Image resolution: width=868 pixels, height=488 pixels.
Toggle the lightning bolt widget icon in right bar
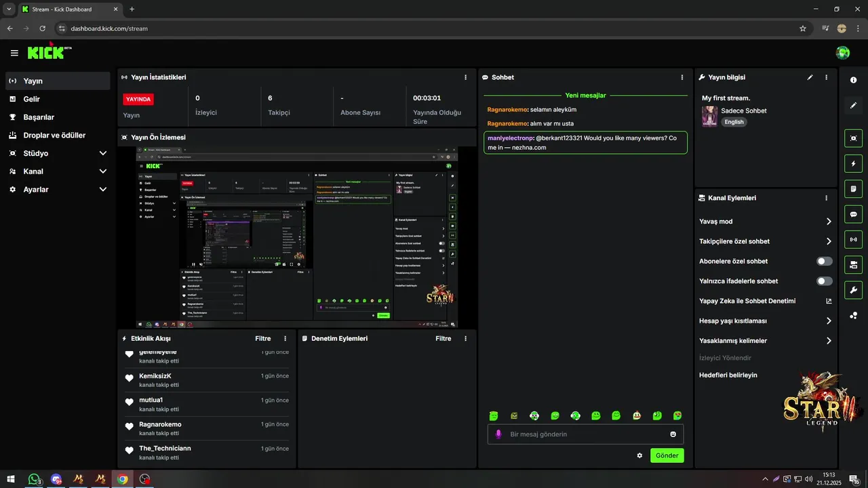(854, 163)
